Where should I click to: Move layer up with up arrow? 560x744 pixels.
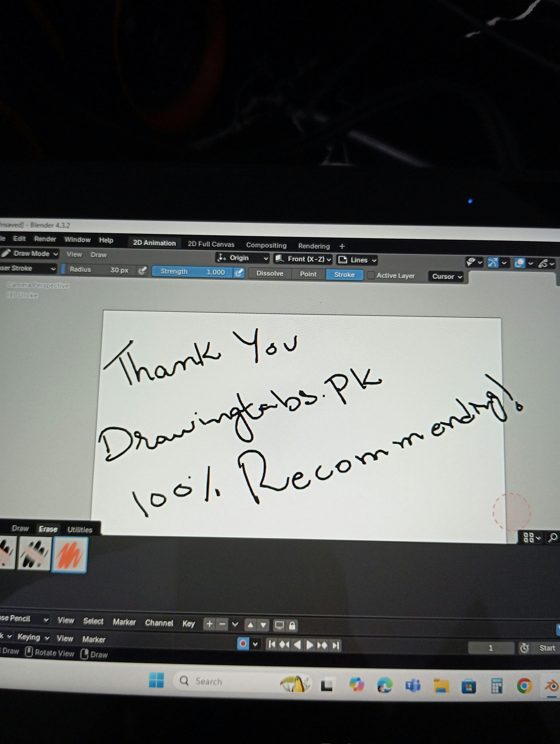coord(250,625)
